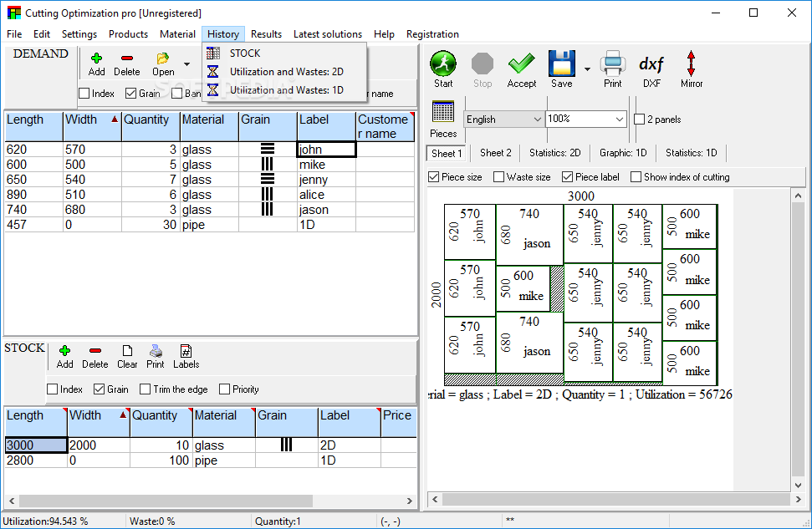The height and width of the screenshot is (529, 812).
Task: Open the English language dropdown
Action: [x=503, y=119]
